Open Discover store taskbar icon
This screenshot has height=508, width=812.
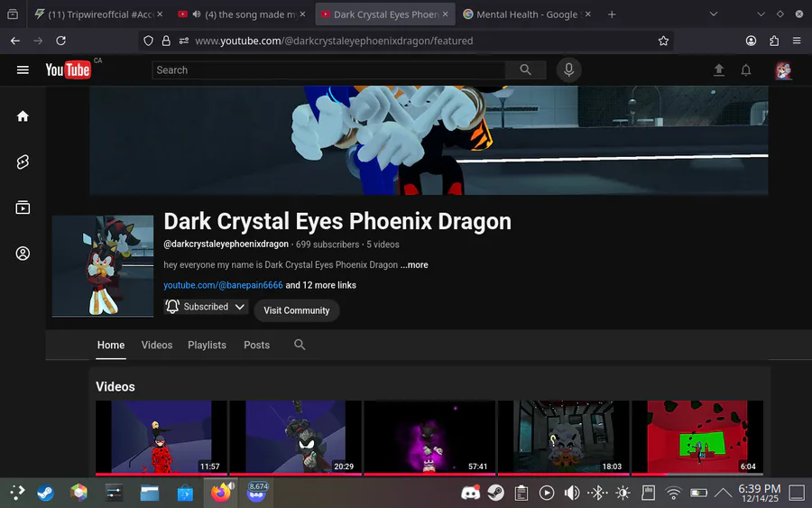pyautogui.click(x=185, y=493)
